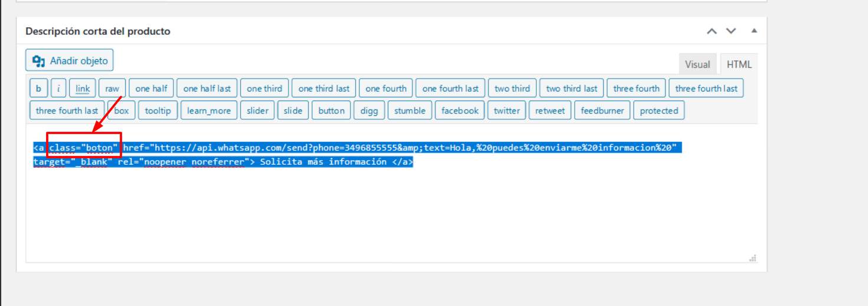
Task: Collapse the Descripción corta del producto panel
Action: coord(754,31)
